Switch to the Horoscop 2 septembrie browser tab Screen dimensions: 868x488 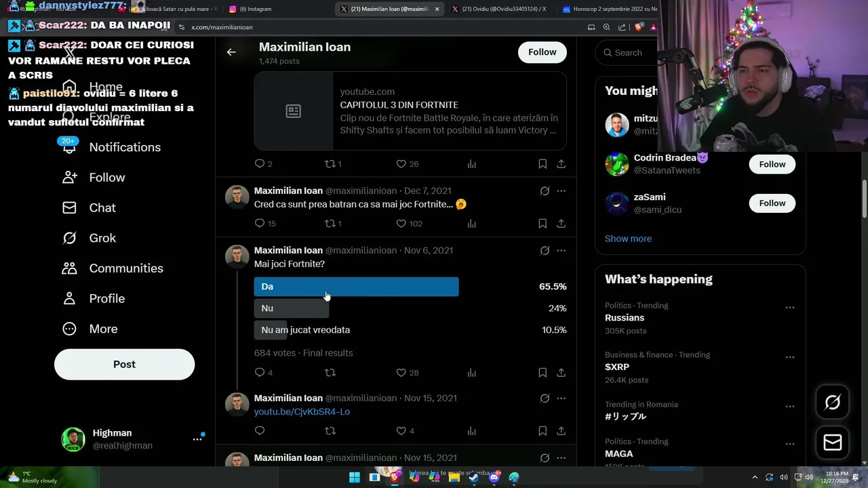tap(608, 9)
